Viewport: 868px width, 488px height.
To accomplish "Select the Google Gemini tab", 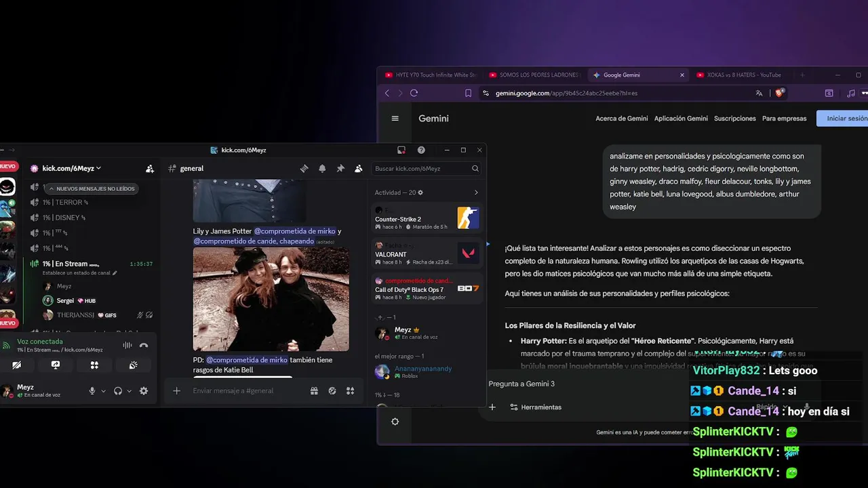I will [x=637, y=75].
